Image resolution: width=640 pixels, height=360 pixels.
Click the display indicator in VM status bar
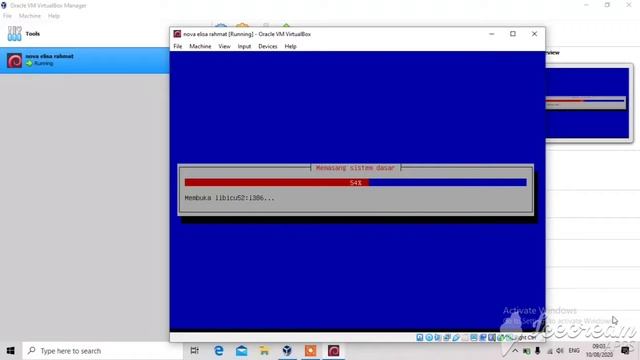[x=473, y=338]
